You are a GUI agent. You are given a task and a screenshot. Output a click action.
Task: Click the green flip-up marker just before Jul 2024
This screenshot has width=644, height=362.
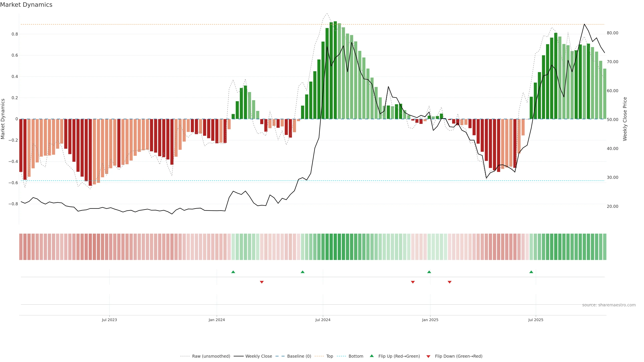point(303,272)
